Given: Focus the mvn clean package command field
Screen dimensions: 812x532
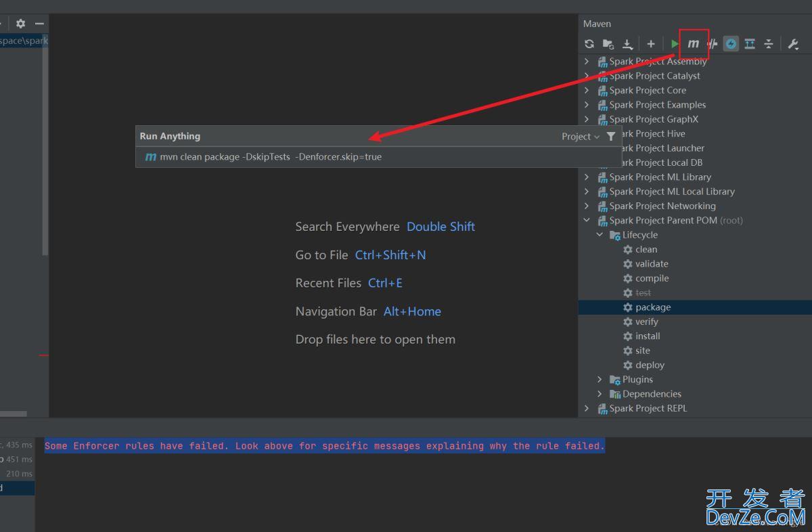Looking at the screenshot, I should click(x=378, y=157).
